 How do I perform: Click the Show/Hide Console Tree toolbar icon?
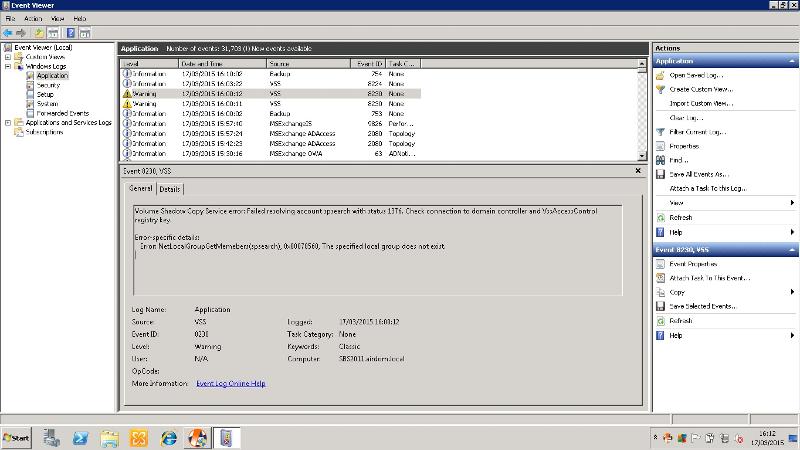(x=53, y=33)
